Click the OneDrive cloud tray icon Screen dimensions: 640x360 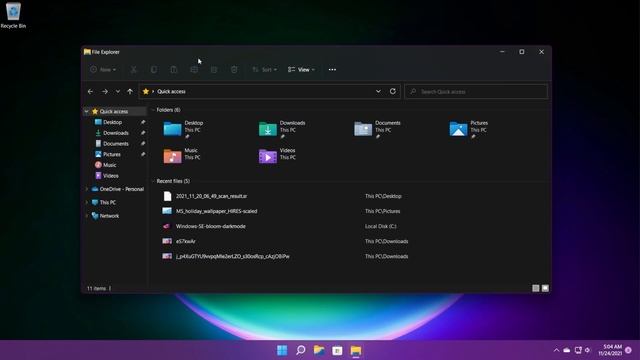[567, 350]
